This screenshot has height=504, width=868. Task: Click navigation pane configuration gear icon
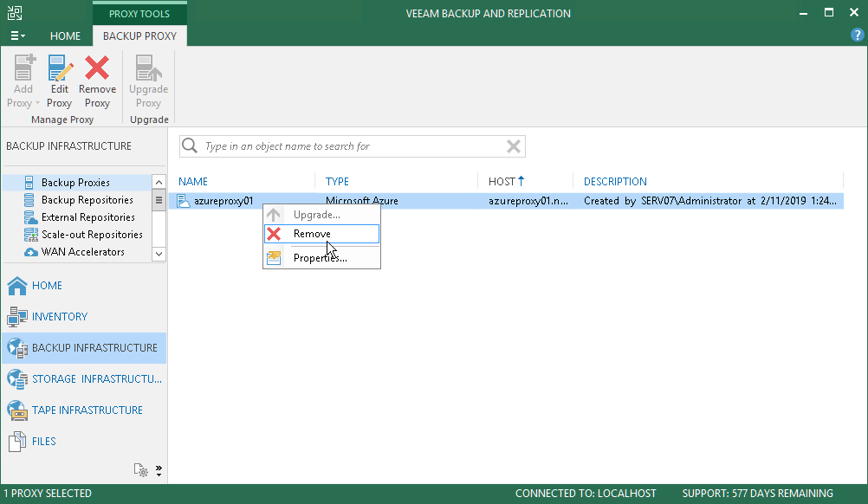[x=140, y=470]
